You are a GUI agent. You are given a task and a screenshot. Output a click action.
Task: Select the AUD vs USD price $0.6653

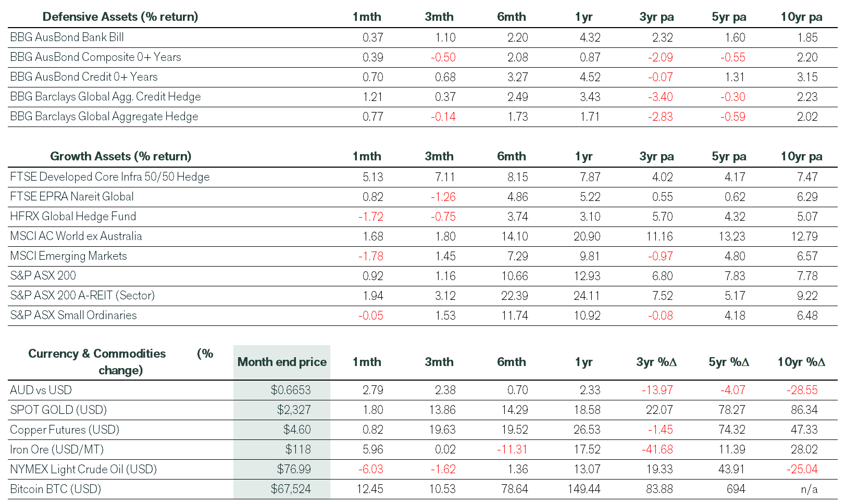click(x=291, y=390)
